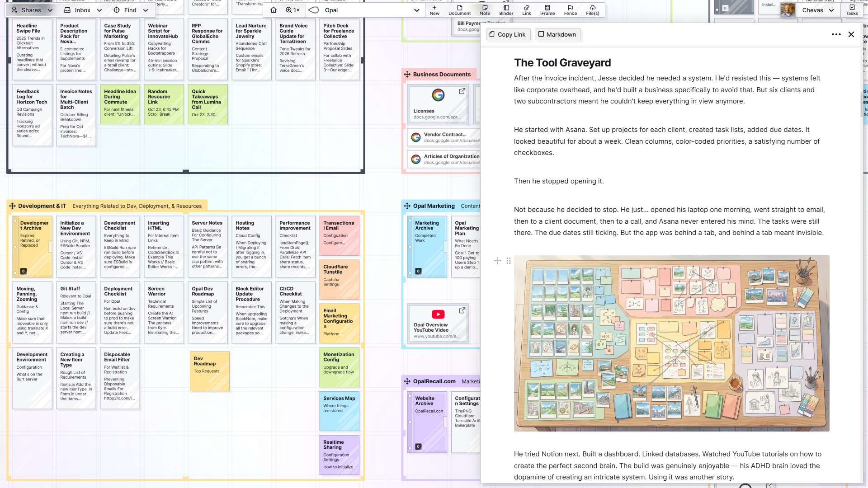The image size is (868, 488).
Task: Open the Opal Overview YouTube Video card
Action: (438, 323)
